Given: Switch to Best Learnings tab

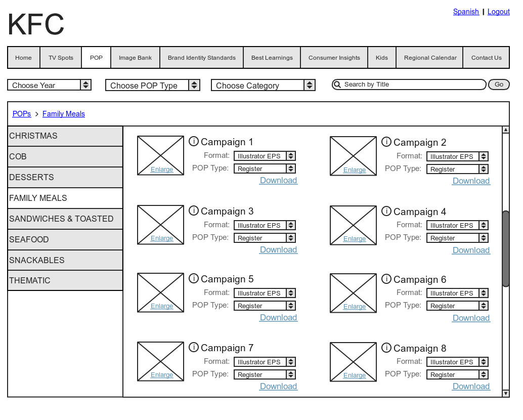Looking at the screenshot, I should (x=272, y=58).
